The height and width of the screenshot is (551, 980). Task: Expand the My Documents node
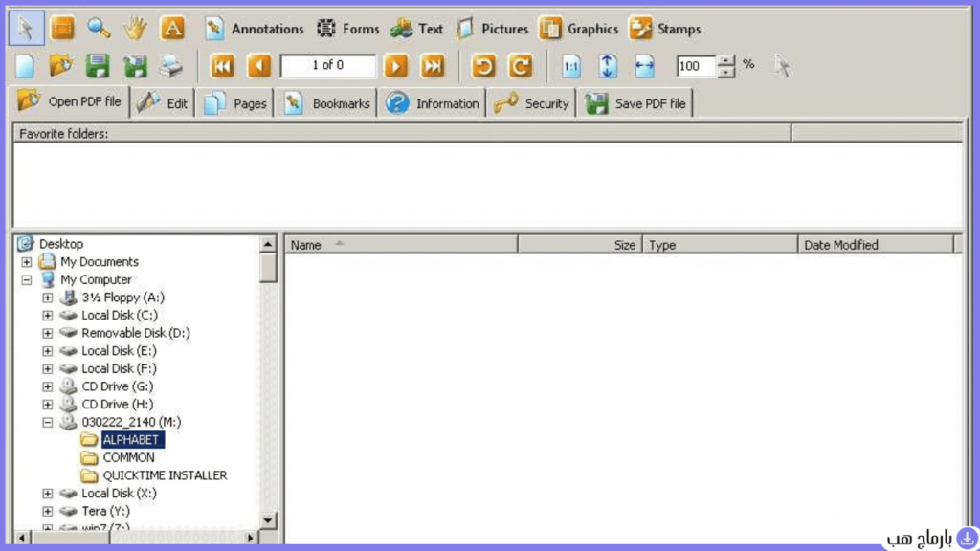tap(26, 262)
